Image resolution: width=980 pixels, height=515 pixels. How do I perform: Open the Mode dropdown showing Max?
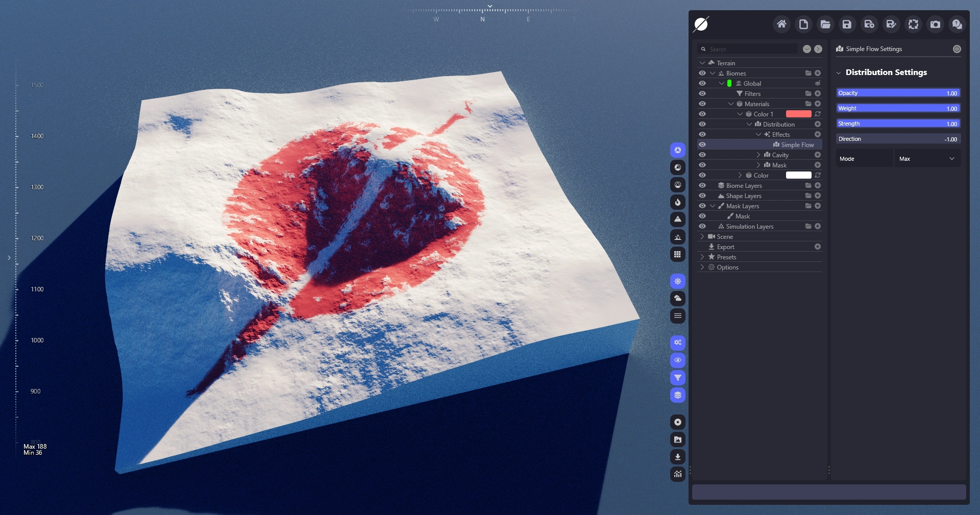927,159
